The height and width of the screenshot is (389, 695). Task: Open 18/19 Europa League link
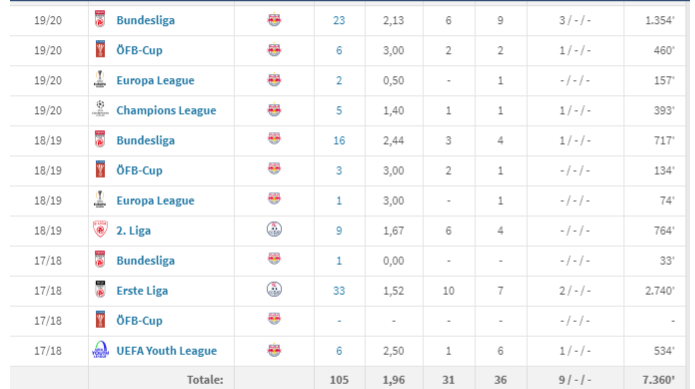click(155, 201)
